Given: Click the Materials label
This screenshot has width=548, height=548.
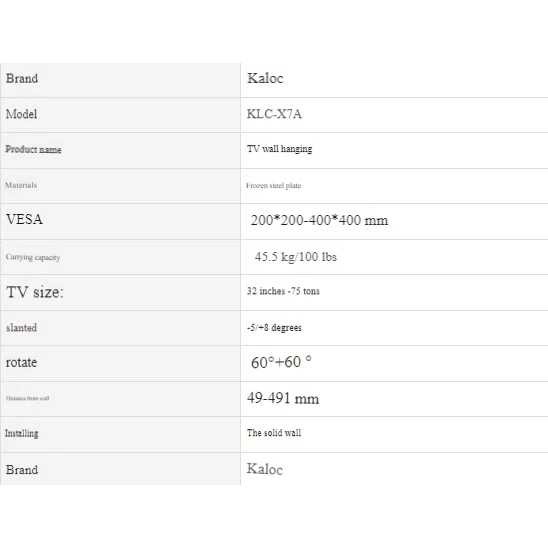Looking at the screenshot, I should click(x=21, y=185).
